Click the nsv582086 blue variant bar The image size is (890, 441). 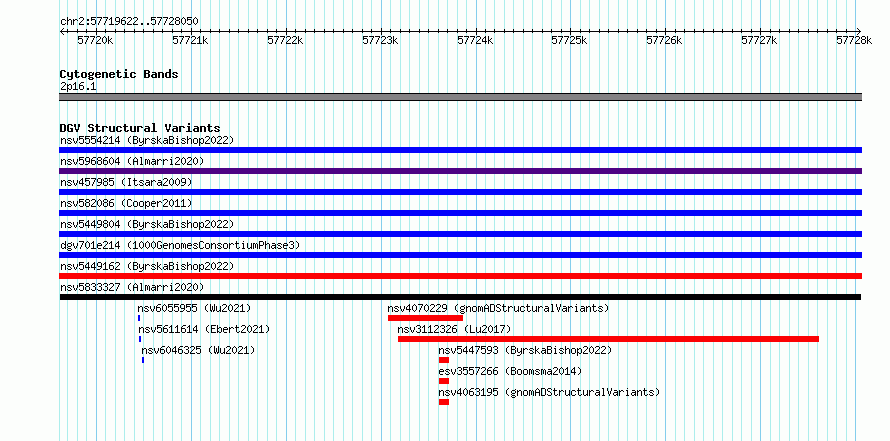460,213
